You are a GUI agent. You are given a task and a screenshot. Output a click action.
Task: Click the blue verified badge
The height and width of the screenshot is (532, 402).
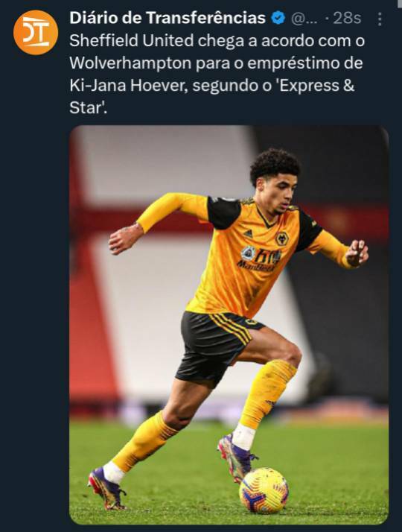(278, 18)
